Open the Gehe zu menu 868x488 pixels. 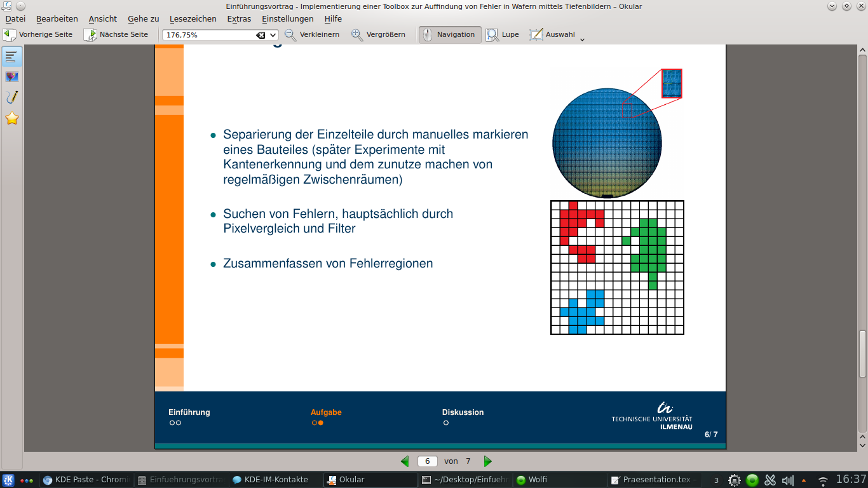click(x=144, y=19)
